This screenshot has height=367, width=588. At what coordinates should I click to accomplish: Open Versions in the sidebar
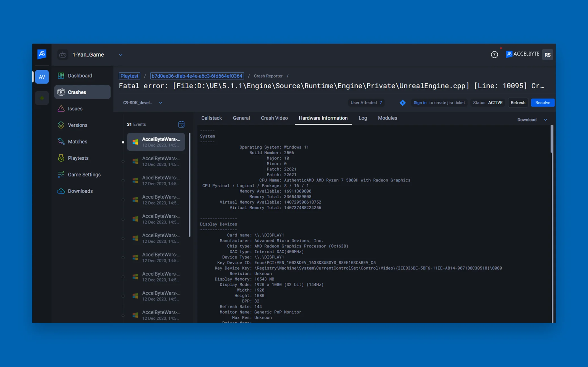(x=82, y=125)
